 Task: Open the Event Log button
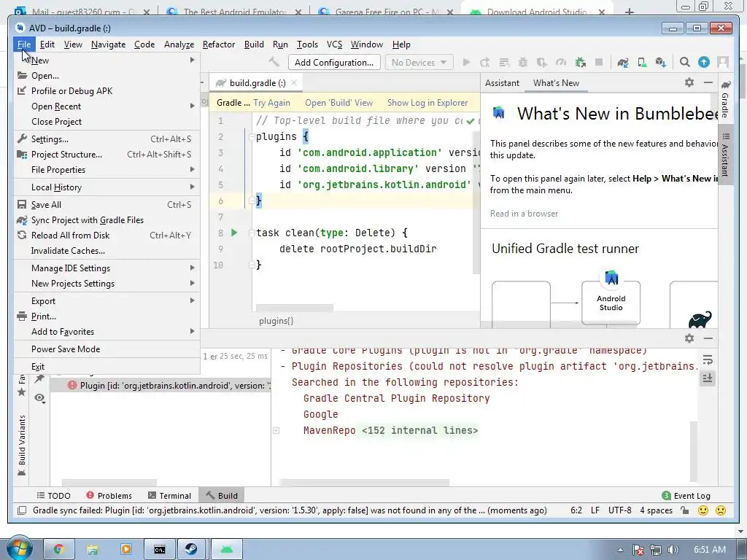(686, 496)
